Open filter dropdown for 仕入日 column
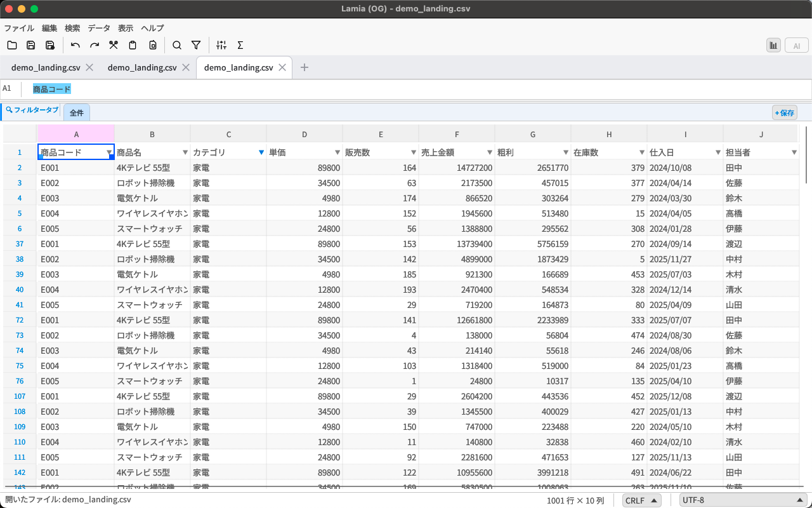Screen dimensions: 812x508 pos(718,152)
